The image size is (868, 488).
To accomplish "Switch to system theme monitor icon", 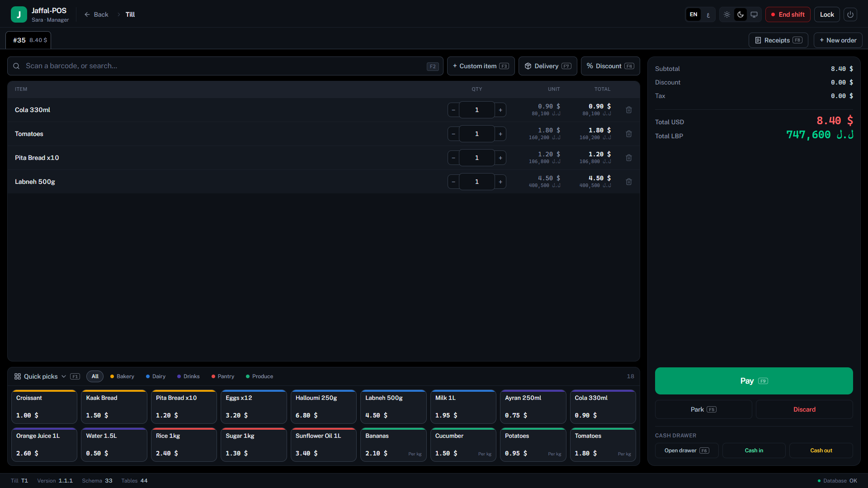I will 754,14.
